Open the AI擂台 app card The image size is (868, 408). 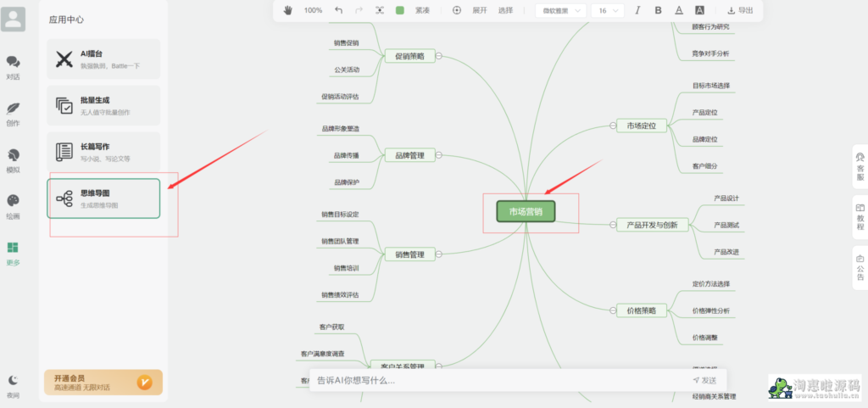(x=103, y=59)
